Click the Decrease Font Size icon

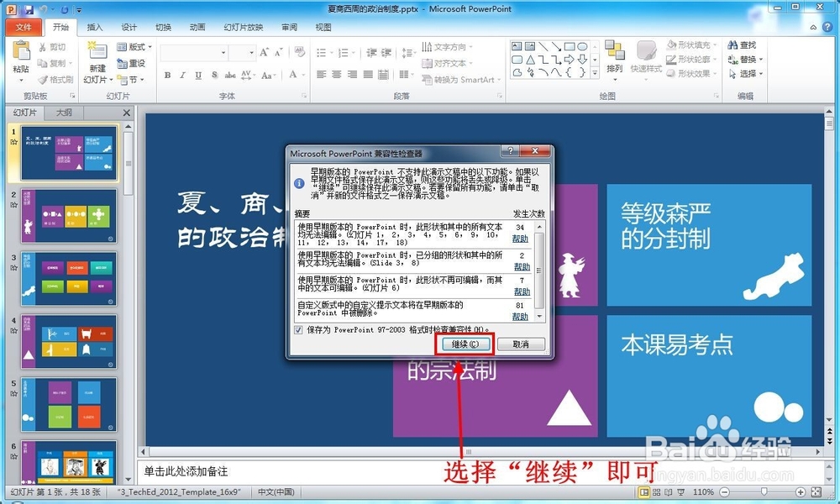279,52
